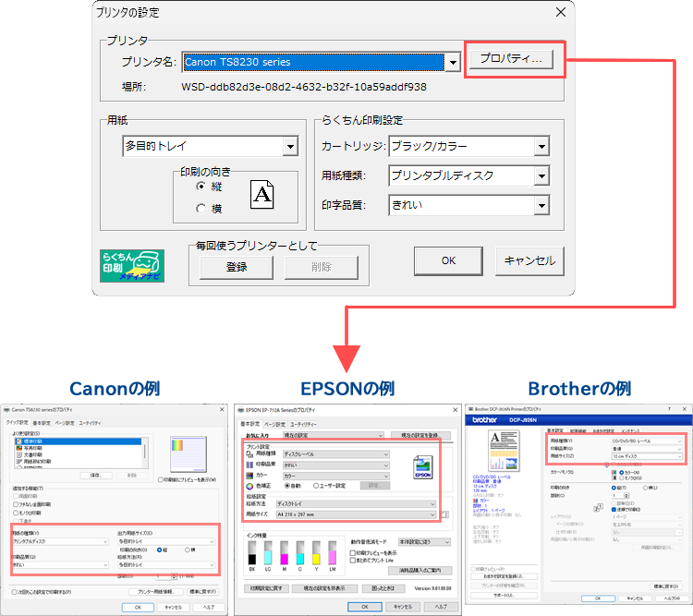Viewport: 693px width, 616px height.
Task: Switch to 基本設定 tab in Canon window
Action: pyautogui.click(x=42, y=423)
